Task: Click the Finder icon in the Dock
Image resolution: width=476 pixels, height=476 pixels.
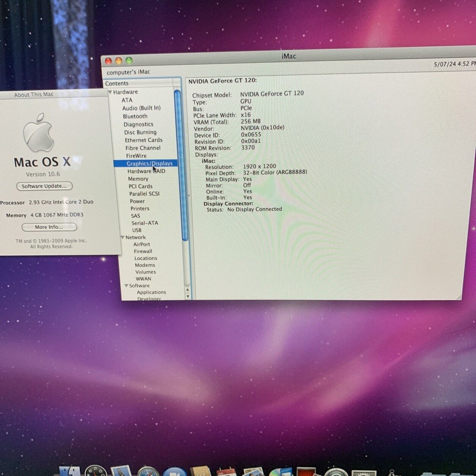Action: 70,471
